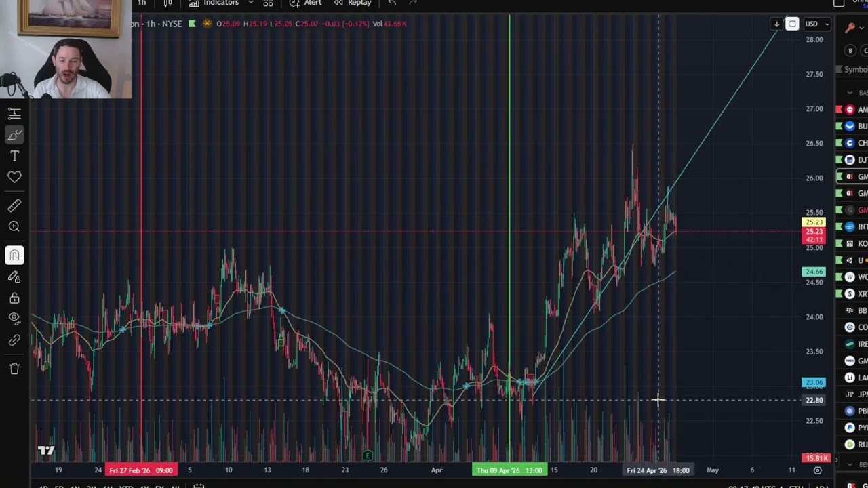Toggle hide all drawings eye
Image resolution: width=868 pixels, height=488 pixels.
tap(14, 319)
